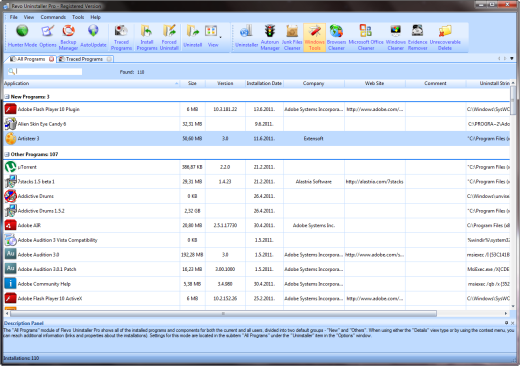This screenshot has width=520, height=366.
Task: Open Windows Cleaner tool
Action: (x=396, y=37)
